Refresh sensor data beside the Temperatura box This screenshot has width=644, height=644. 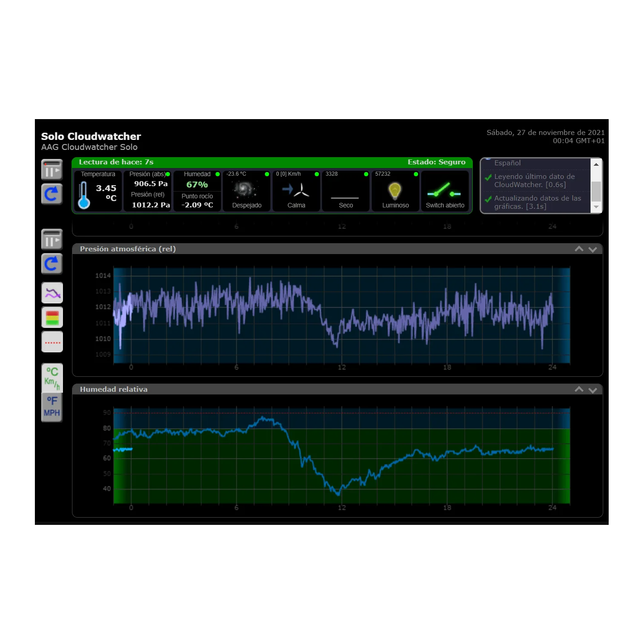[52, 194]
